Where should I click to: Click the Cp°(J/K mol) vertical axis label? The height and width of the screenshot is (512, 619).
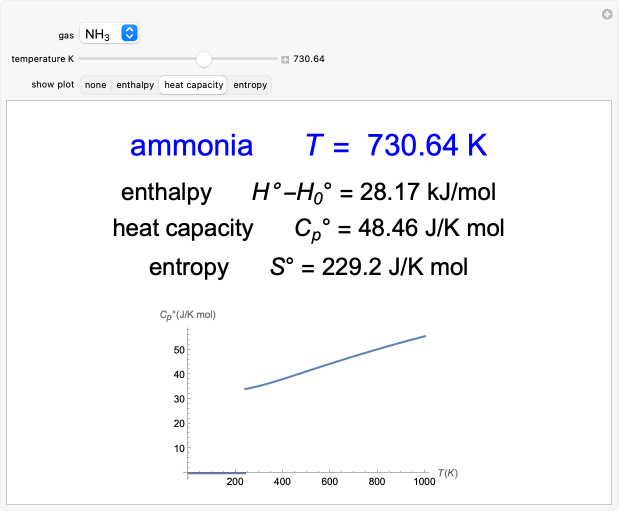click(x=188, y=315)
